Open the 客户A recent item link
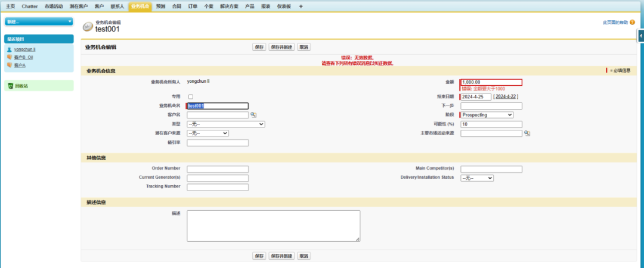This screenshot has height=268, width=644. pos(20,66)
